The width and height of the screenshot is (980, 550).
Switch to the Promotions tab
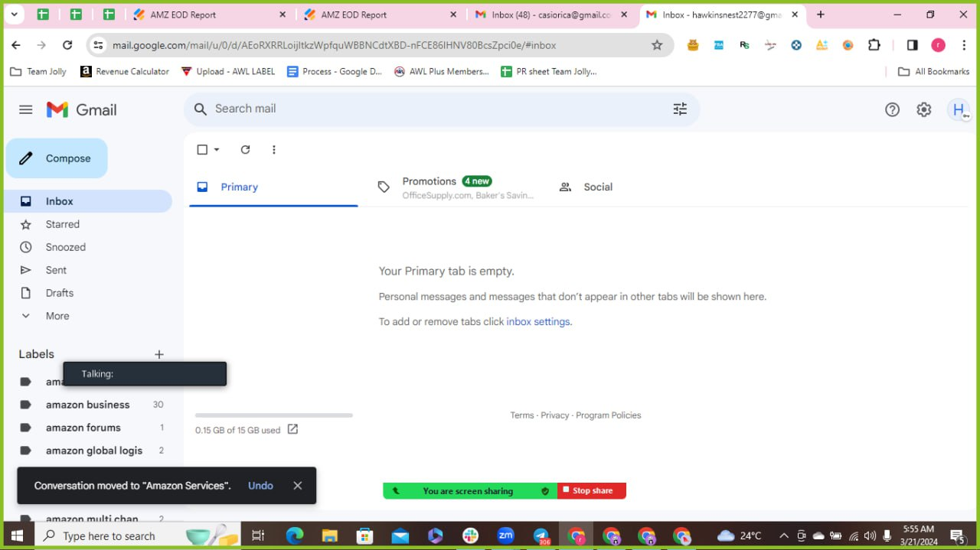(456, 187)
